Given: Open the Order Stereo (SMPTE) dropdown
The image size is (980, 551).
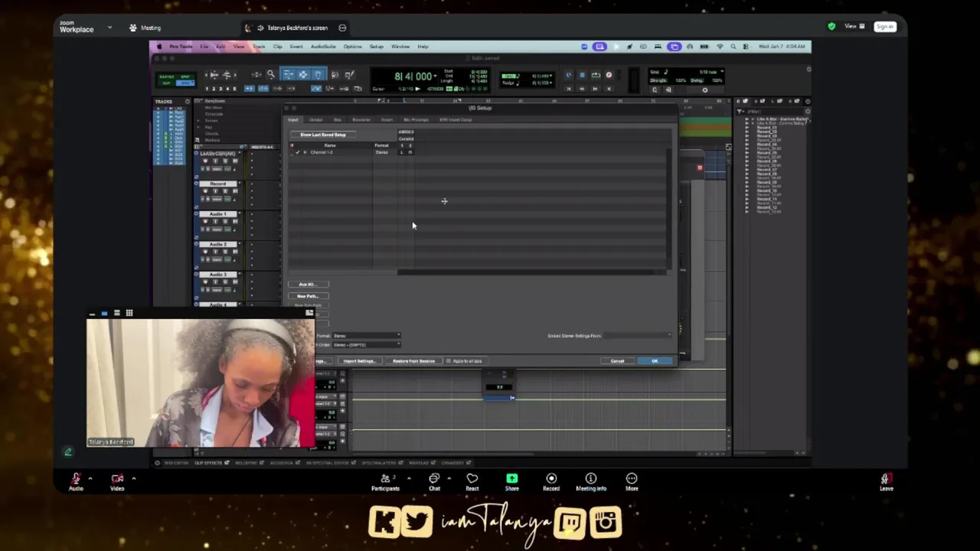Looking at the screenshot, I should 367,345.
